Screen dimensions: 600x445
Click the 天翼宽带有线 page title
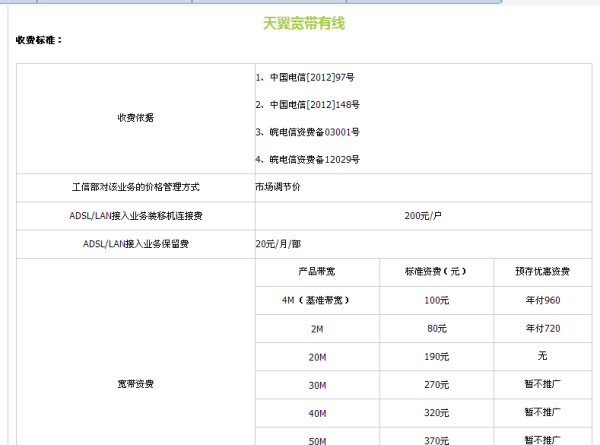point(304,23)
